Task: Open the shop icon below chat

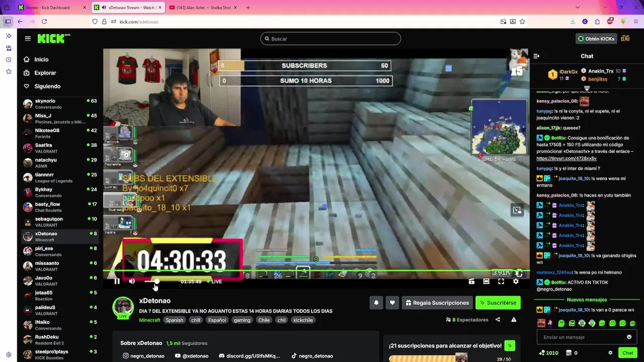Action: pyautogui.click(x=569, y=353)
